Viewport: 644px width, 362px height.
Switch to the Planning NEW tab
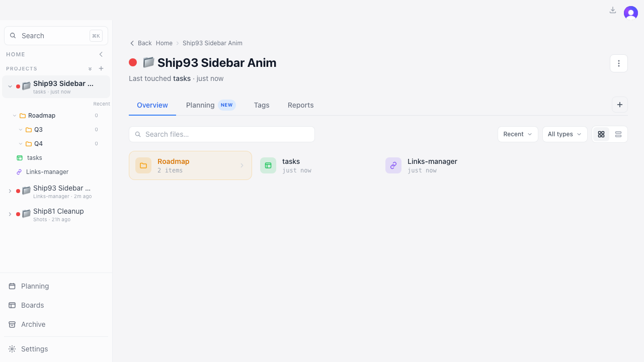(x=211, y=105)
